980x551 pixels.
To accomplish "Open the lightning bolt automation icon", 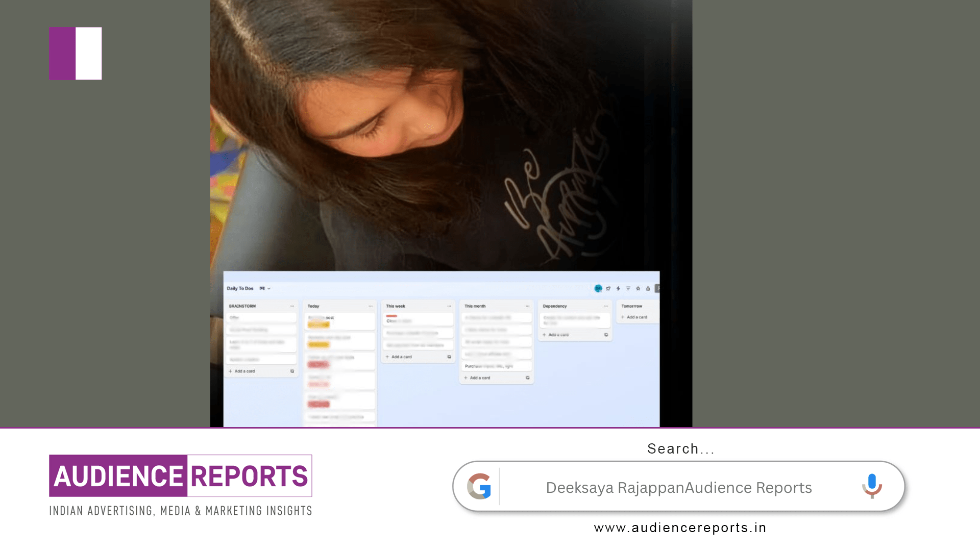I will point(618,288).
